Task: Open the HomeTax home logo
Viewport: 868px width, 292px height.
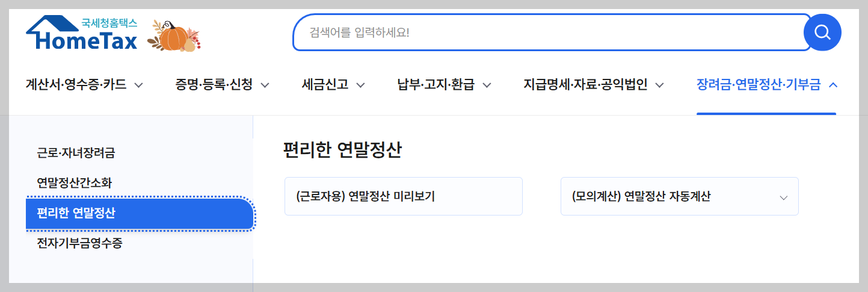Action: [82, 33]
